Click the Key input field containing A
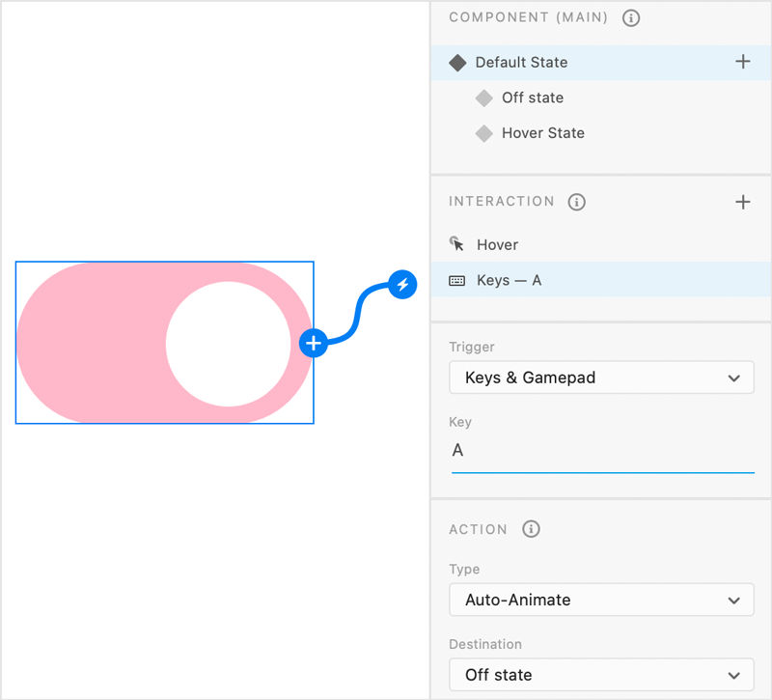Image resolution: width=772 pixels, height=700 pixels. point(601,451)
